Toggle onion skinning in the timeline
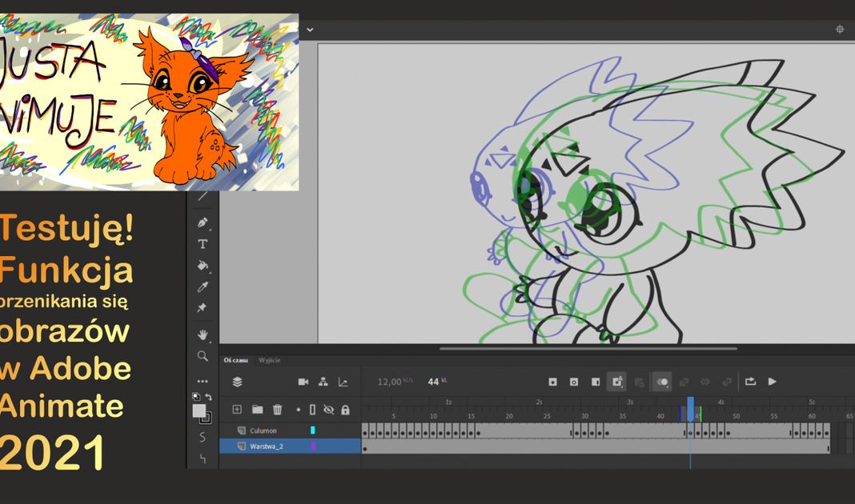Viewport: 855px width, 504px height. pos(662,382)
